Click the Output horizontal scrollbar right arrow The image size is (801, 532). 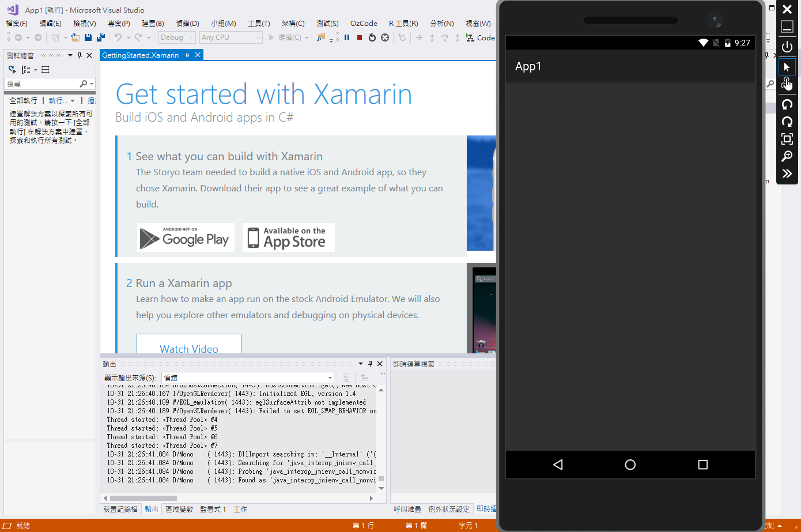372,498
